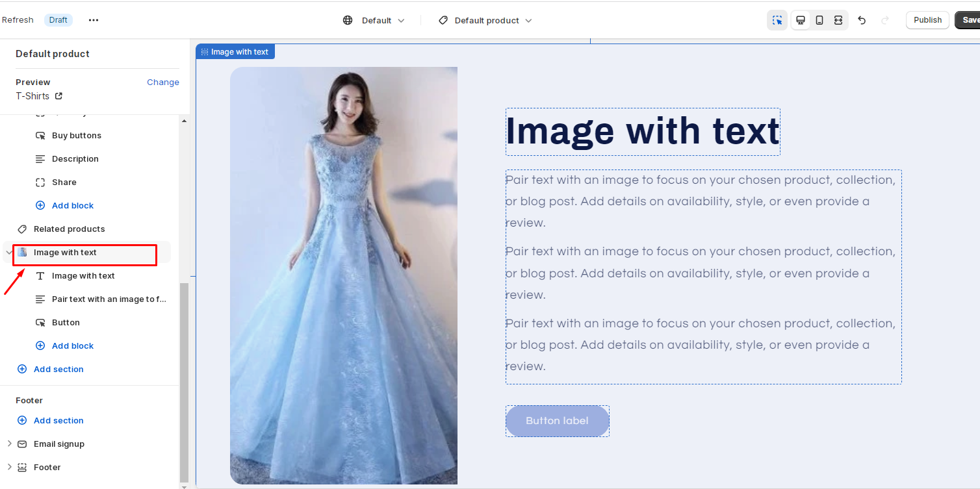Click Add block link under Share
Screen dimensions: 980x489
click(x=73, y=206)
